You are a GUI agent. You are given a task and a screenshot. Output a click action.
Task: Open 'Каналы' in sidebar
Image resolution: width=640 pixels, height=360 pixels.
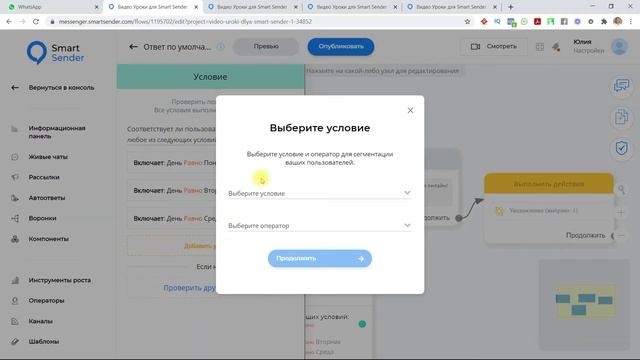click(x=40, y=321)
